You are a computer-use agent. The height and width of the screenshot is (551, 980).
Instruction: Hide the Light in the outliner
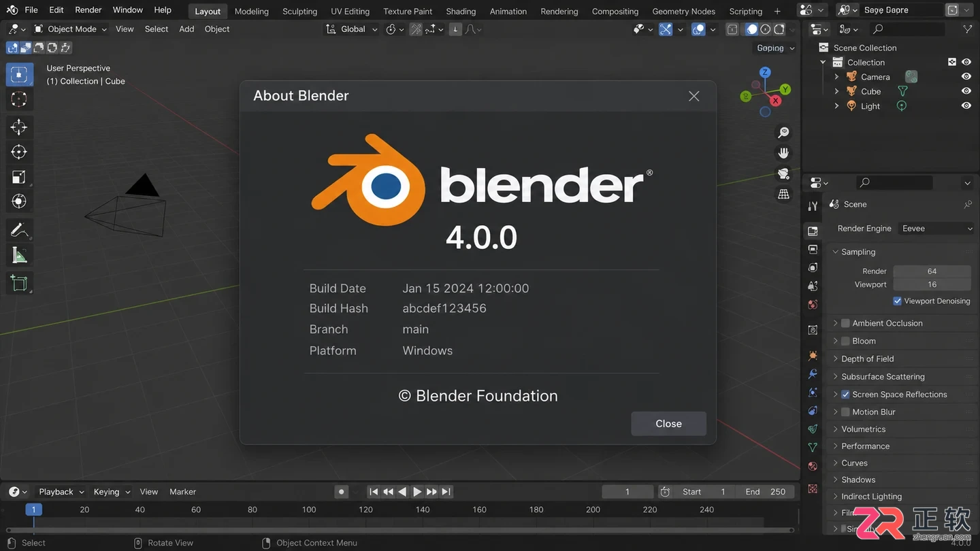click(966, 106)
